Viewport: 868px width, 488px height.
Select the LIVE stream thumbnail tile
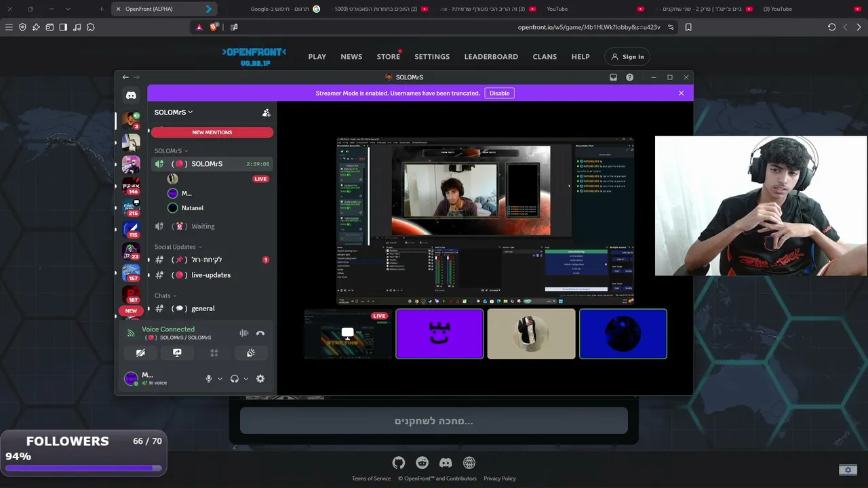click(348, 334)
